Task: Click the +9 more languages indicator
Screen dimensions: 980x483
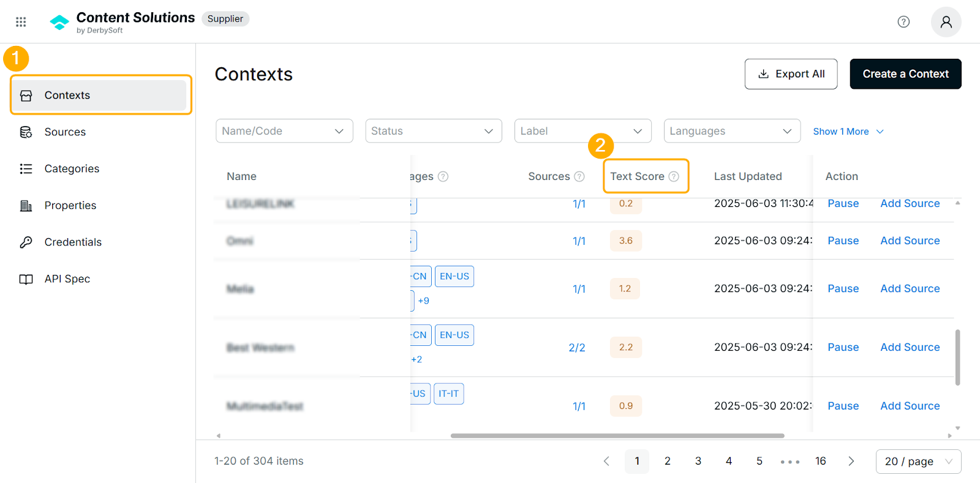Action: [423, 301]
